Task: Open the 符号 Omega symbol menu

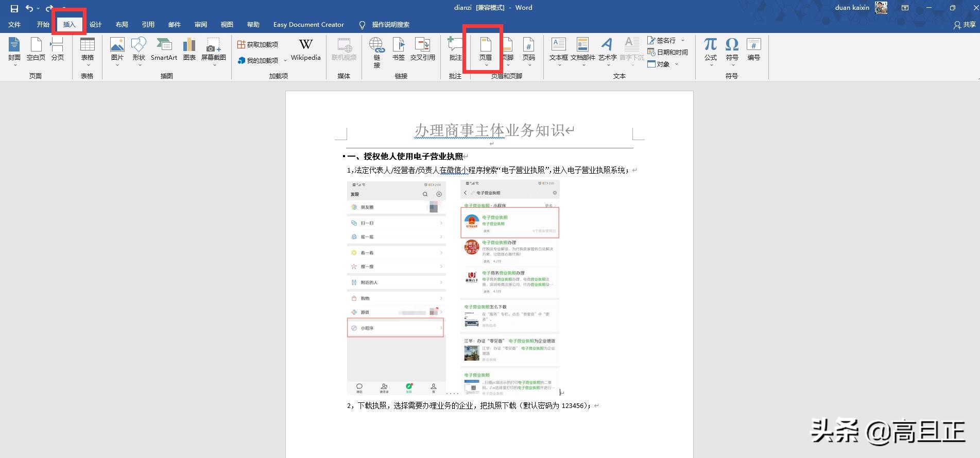Action: (x=732, y=49)
